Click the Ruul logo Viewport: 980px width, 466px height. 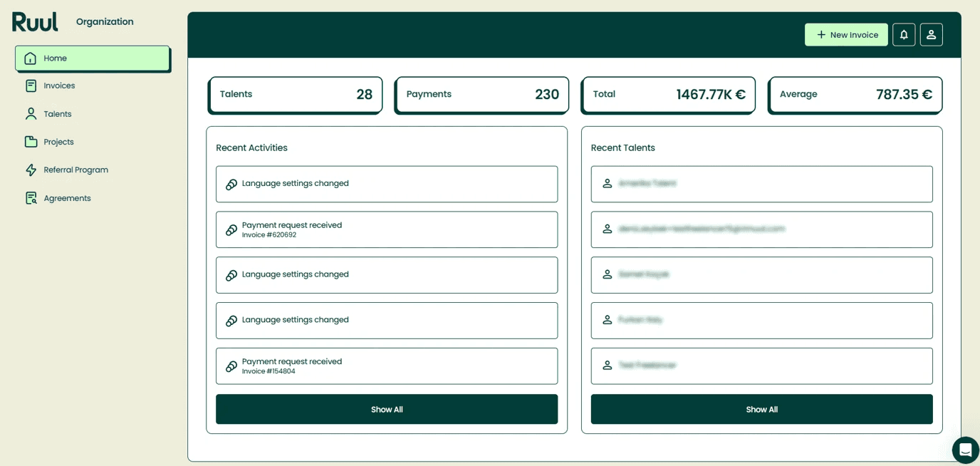pyautogui.click(x=35, y=22)
